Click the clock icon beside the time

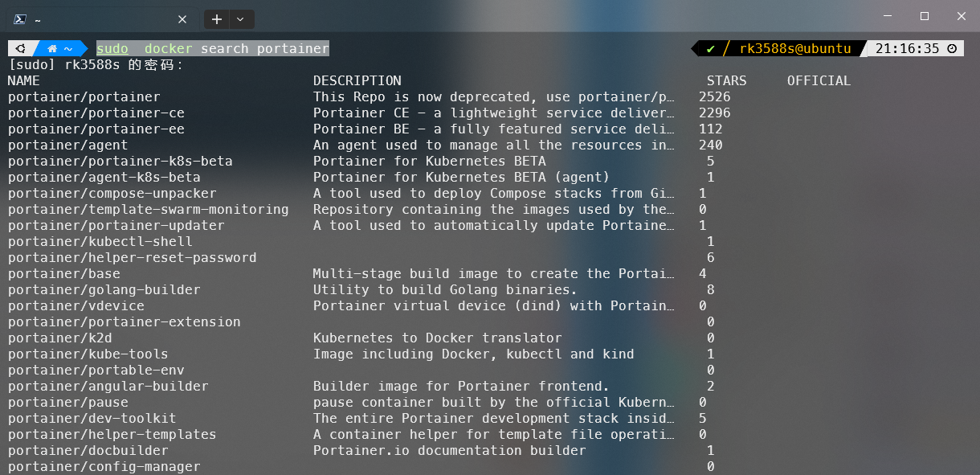pos(952,49)
